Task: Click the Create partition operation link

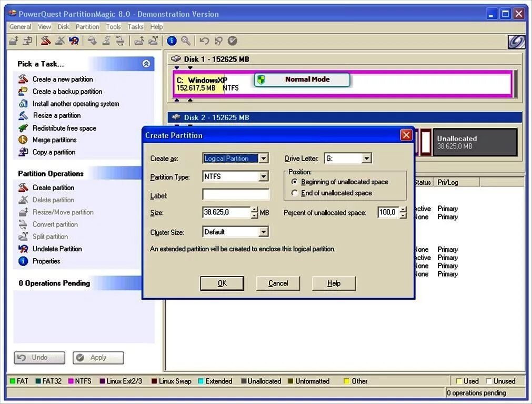Action: [x=53, y=188]
